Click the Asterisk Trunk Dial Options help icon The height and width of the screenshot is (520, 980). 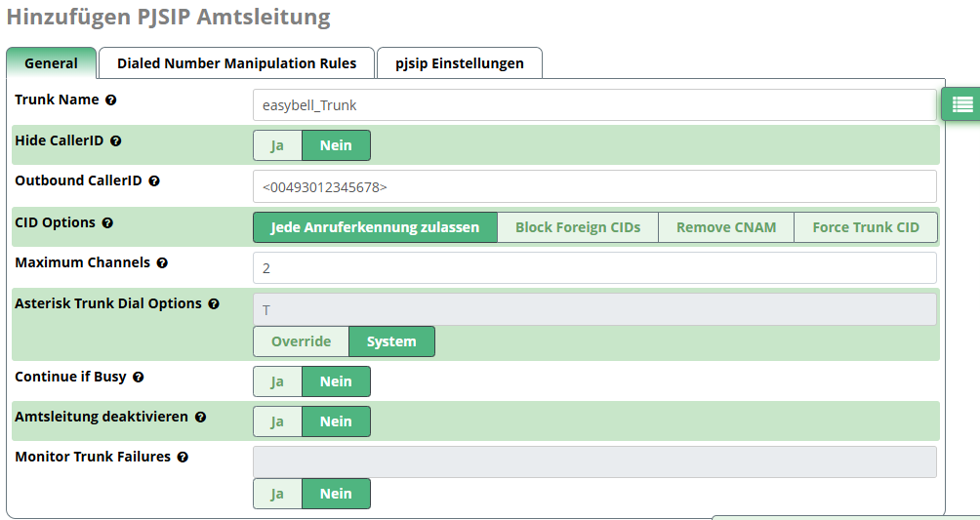[214, 304]
